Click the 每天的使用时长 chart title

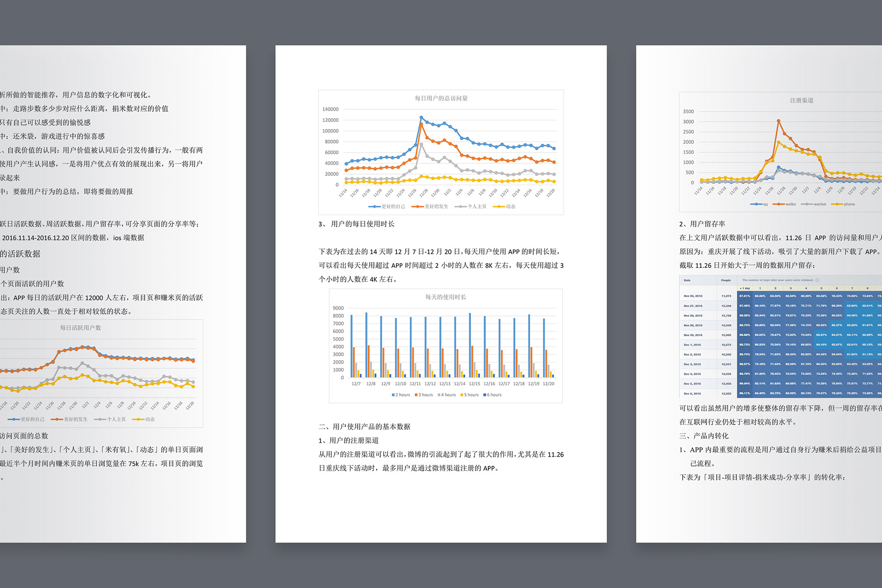pos(446,297)
